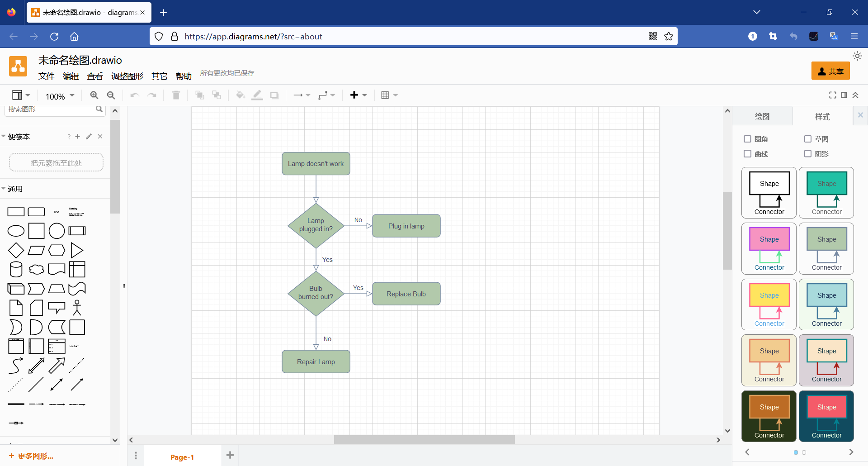Choose the cloud shape from palette

[x=36, y=270]
